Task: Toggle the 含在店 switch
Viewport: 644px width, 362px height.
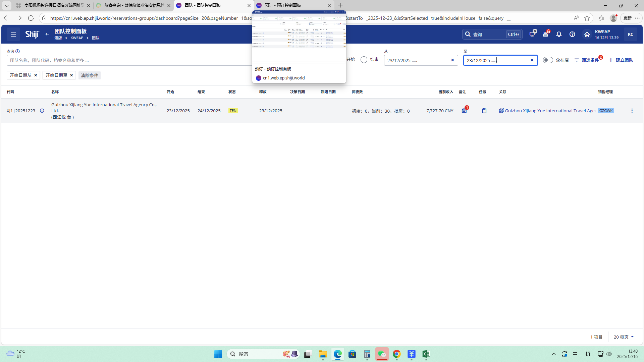Action: coord(548,60)
